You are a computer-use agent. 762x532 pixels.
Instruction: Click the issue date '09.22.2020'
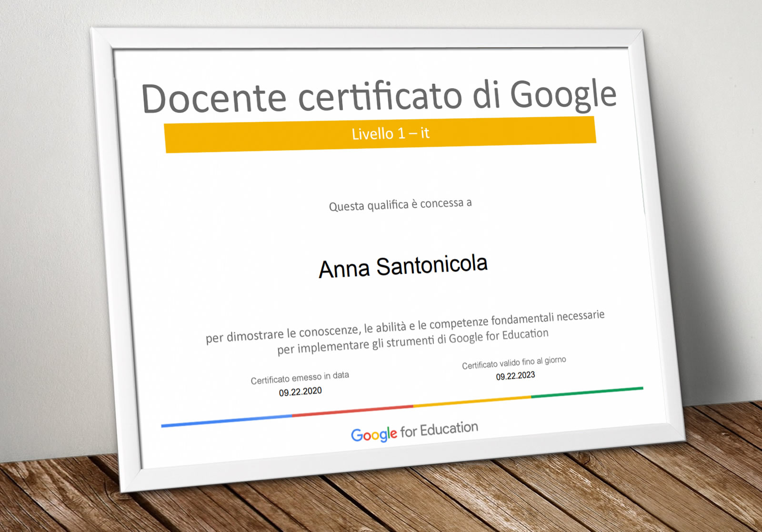301,391
